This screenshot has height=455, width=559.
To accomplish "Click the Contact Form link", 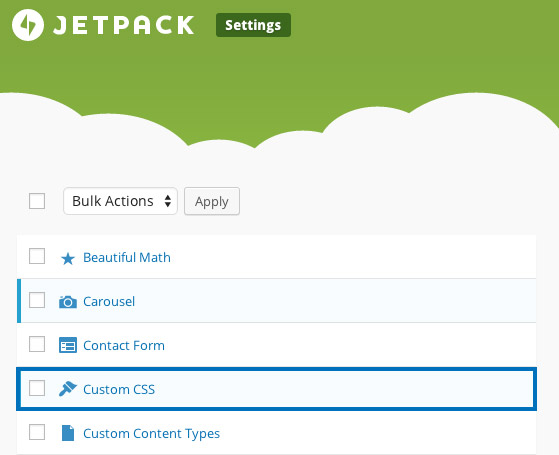I will [124, 346].
